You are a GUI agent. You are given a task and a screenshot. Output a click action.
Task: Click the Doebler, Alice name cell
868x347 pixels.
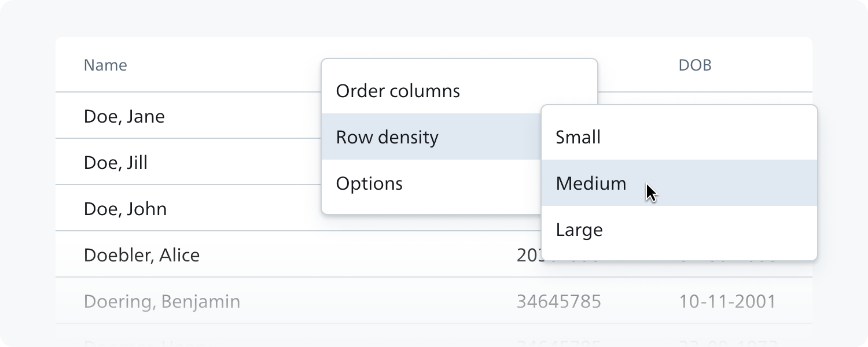[142, 255]
